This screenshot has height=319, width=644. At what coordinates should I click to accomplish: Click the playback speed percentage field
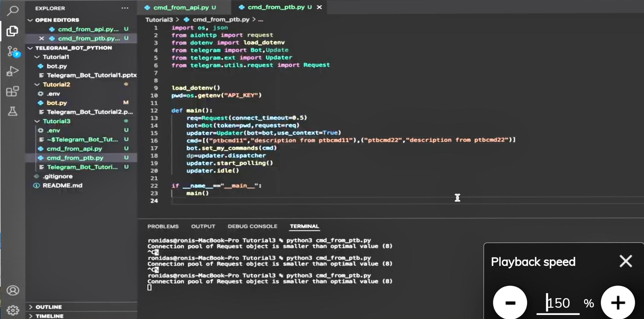coord(558,303)
